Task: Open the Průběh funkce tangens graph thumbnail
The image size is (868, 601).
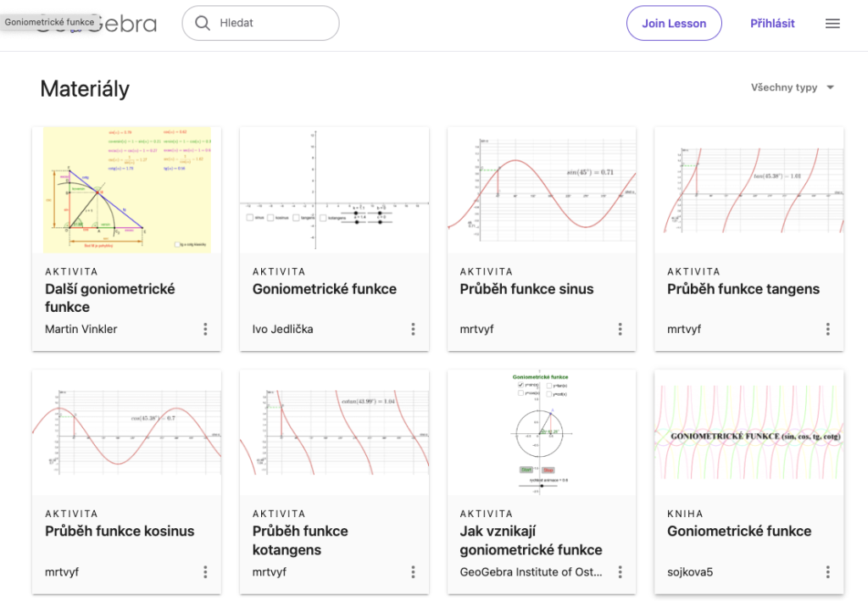Action: coord(749,190)
